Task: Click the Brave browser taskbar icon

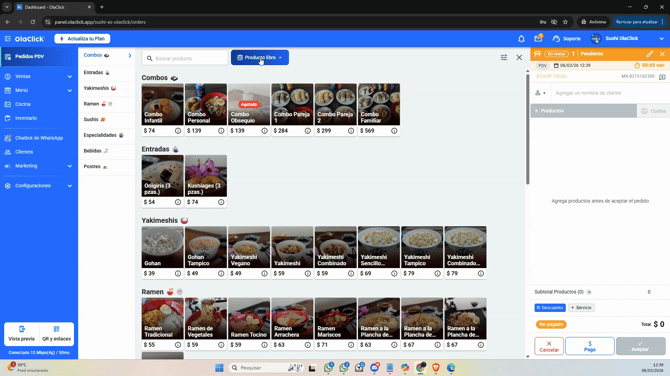Action: pyautogui.click(x=436, y=367)
